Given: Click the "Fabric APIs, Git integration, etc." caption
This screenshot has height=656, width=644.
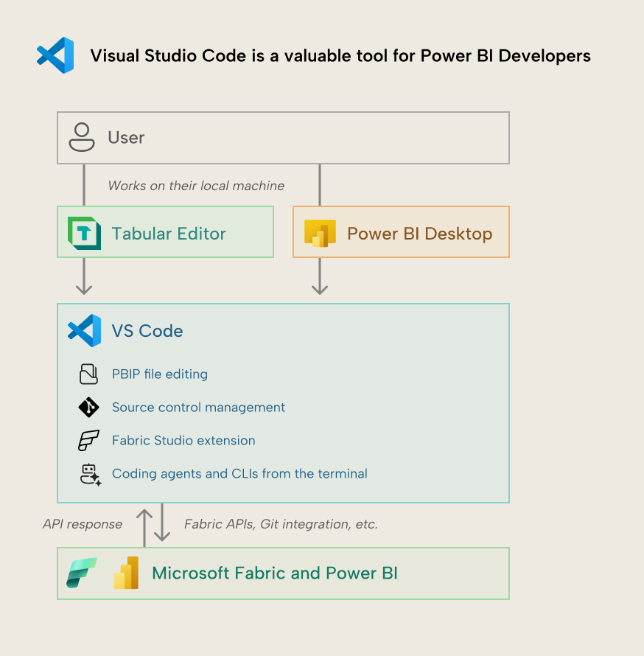Looking at the screenshot, I should (x=281, y=524).
